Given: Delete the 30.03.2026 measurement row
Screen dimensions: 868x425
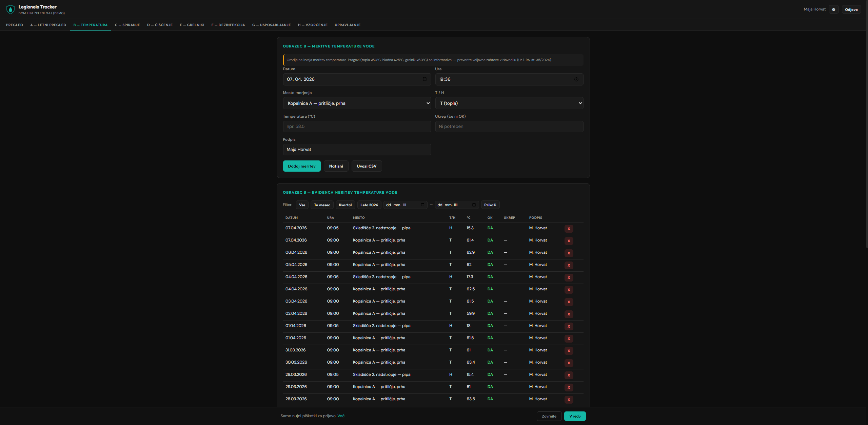Looking at the screenshot, I should (569, 363).
